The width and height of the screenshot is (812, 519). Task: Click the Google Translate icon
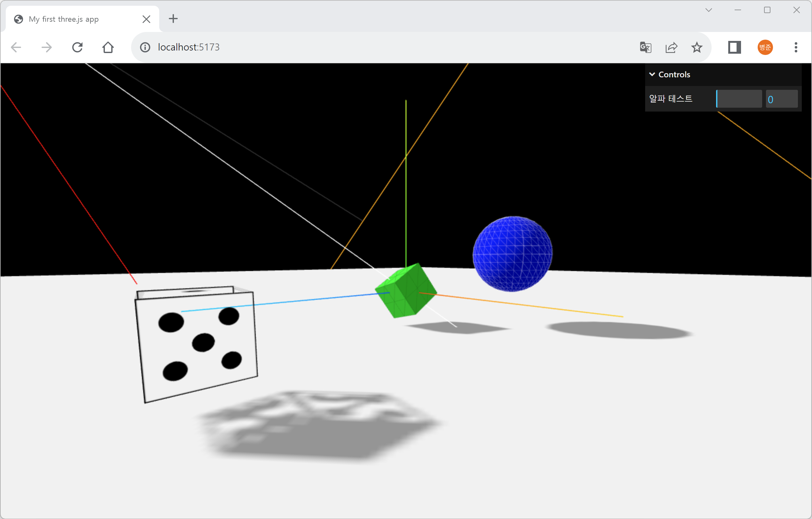645,47
